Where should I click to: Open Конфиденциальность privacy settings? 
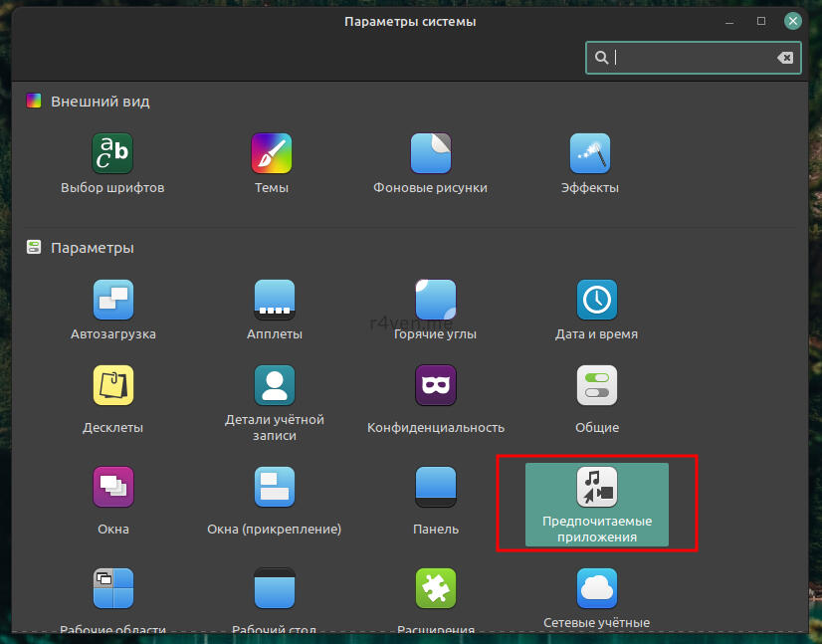point(435,386)
